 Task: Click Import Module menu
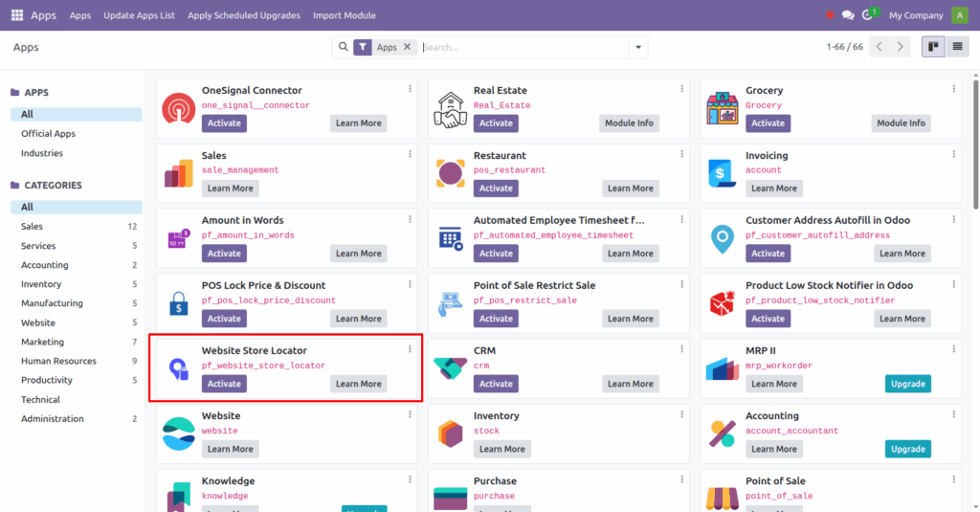[345, 15]
